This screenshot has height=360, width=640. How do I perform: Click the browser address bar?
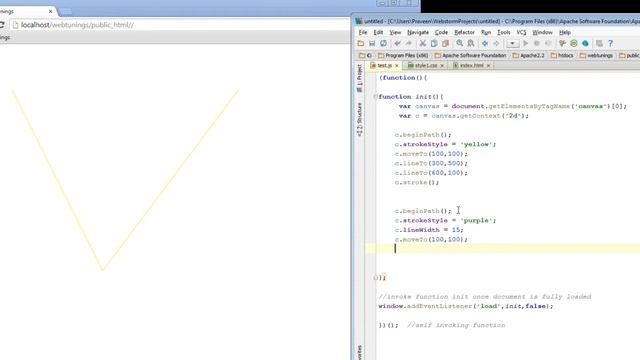coord(180,25)
